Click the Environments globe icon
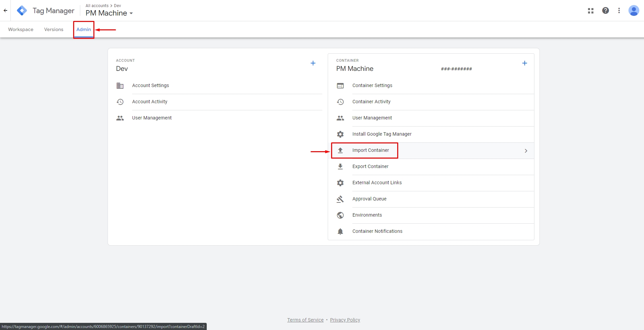Viewport: 644px width, 330px height. point(341,215)
